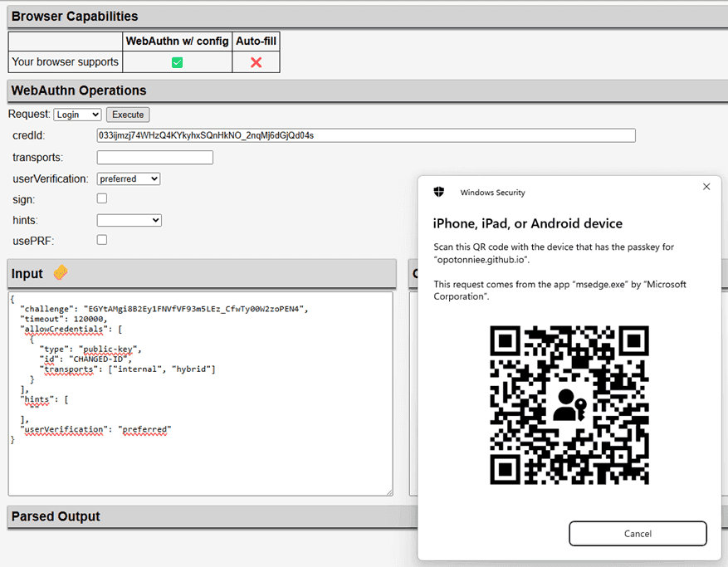Click the "public-key" type value

tap(108, 349)
